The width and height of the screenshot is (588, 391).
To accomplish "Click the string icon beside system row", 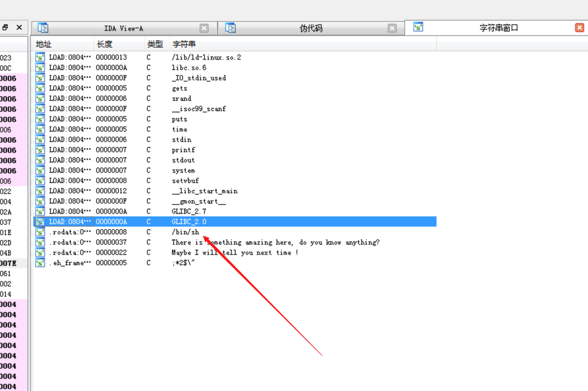I will point(40,170).
